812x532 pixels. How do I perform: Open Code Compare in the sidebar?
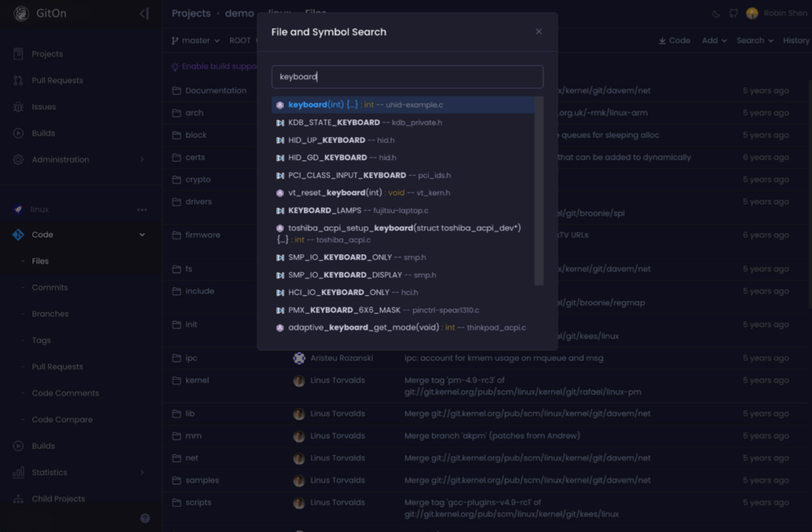62,419
